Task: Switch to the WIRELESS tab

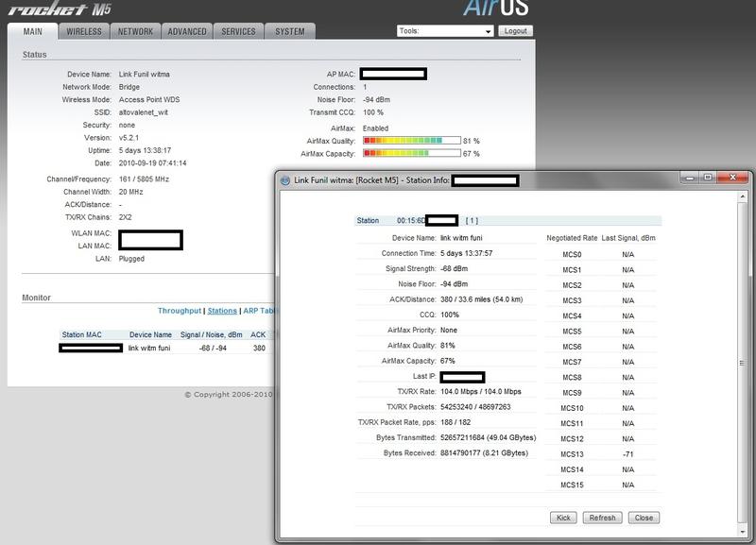Action: coord(84,31)
